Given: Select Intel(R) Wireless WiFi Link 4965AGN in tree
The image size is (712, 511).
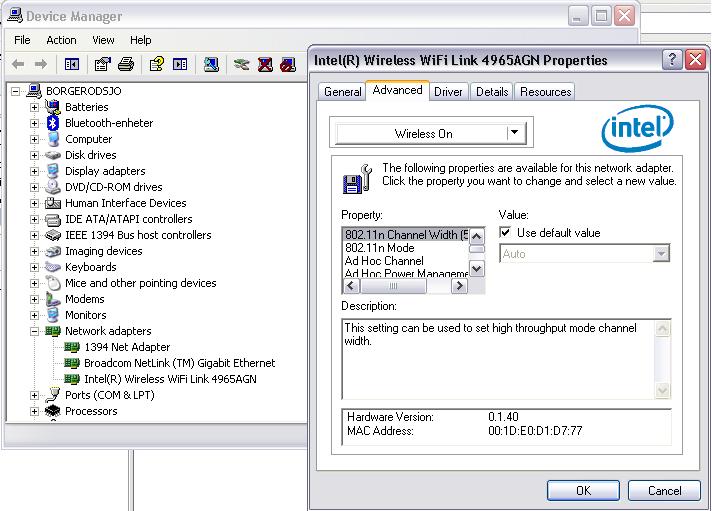Looking at the screenshot, I should pos(170,379).
